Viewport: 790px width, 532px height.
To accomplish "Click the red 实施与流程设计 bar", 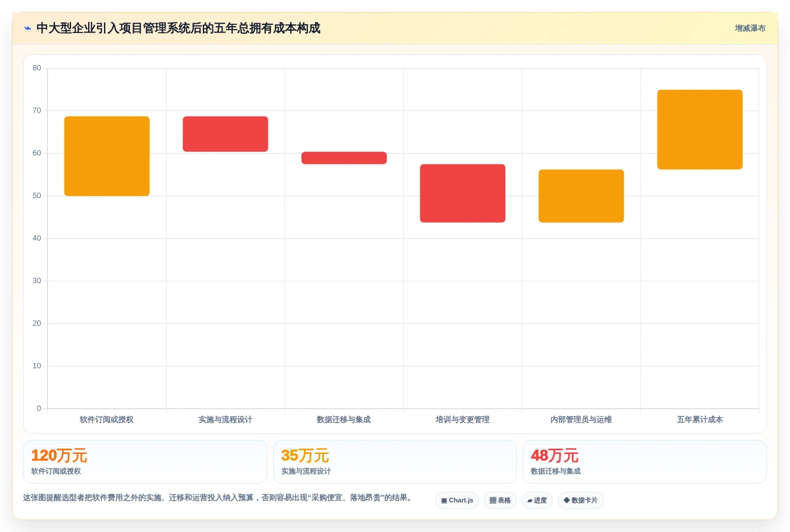I will [225, 134].
